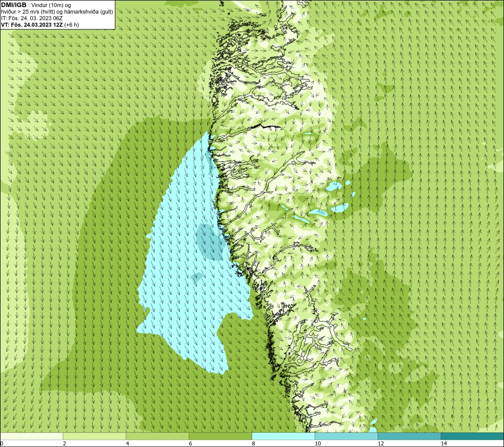Screen dimensions: 504x447
Task: Click the "IT: Fös. 24. 03. 2023 06Z" line
Action: pyautogui.click(x=32, y=18)
